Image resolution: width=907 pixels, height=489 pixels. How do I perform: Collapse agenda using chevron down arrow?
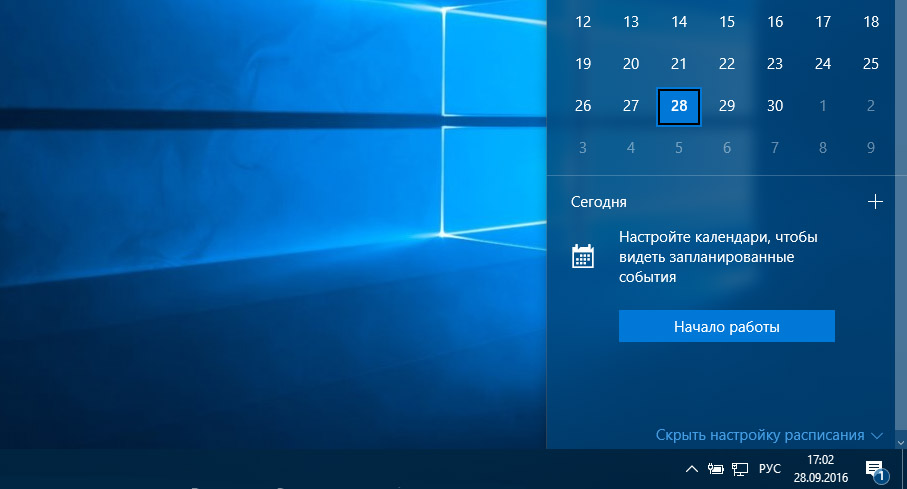(877, 436)
